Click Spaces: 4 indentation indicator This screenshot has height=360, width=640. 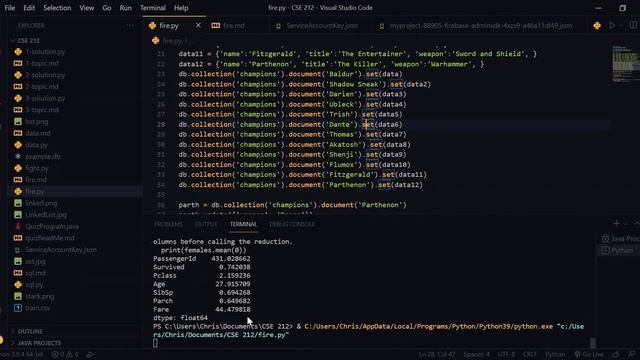(x=476, y=354)
